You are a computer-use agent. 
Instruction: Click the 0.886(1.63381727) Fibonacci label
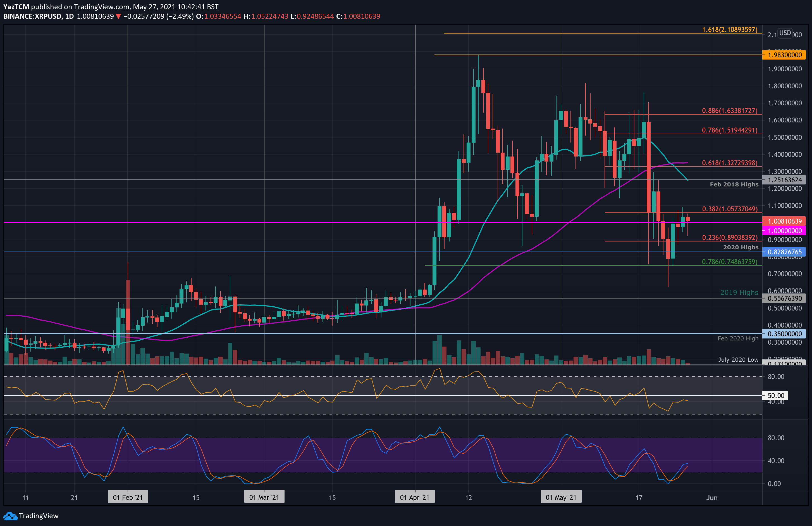point(729,111)
